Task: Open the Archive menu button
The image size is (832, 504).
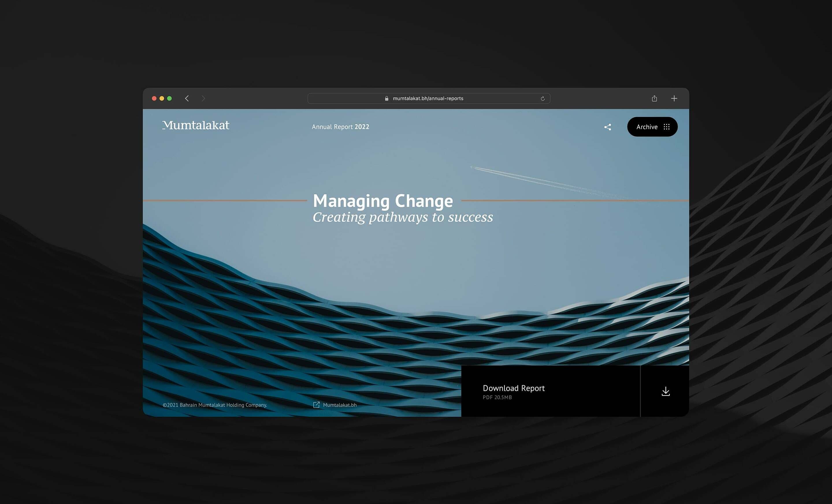Action: [x=652, y=127]
